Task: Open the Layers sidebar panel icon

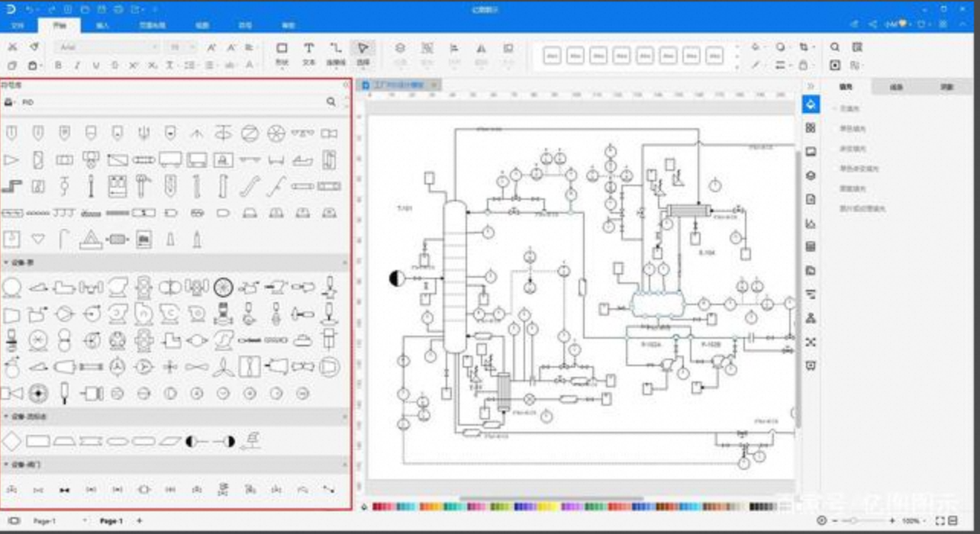Action: [811, 175]
